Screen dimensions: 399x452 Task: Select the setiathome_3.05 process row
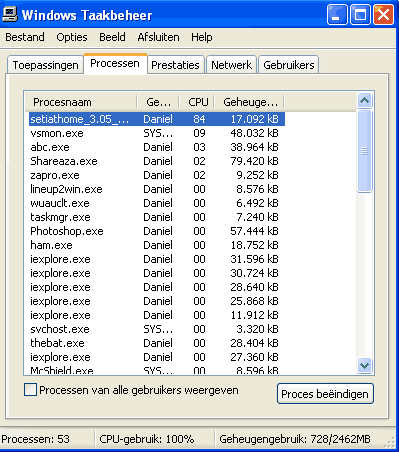tap(157, 119)
